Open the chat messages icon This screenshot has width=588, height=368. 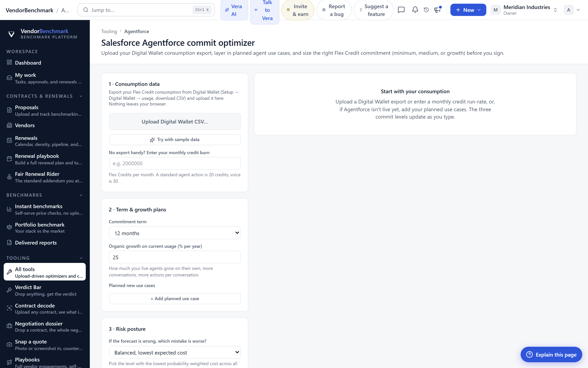tap(401, 10)
